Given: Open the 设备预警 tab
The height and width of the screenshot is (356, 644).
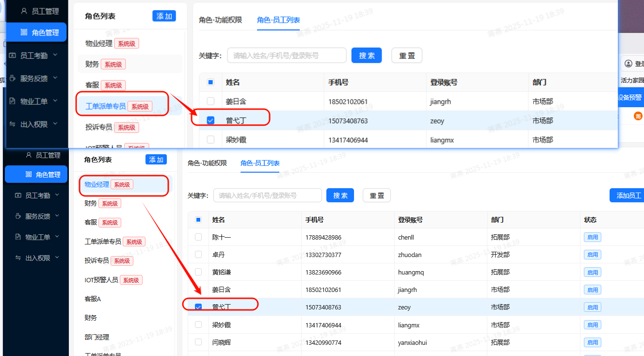Looking at the screenshot, I should click(x=630, y=97).
